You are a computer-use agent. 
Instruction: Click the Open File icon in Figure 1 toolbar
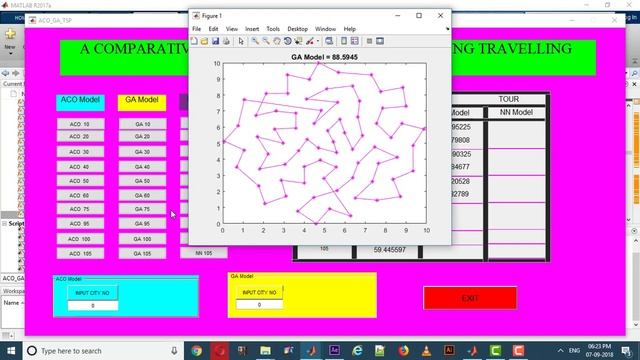point(204,41)
